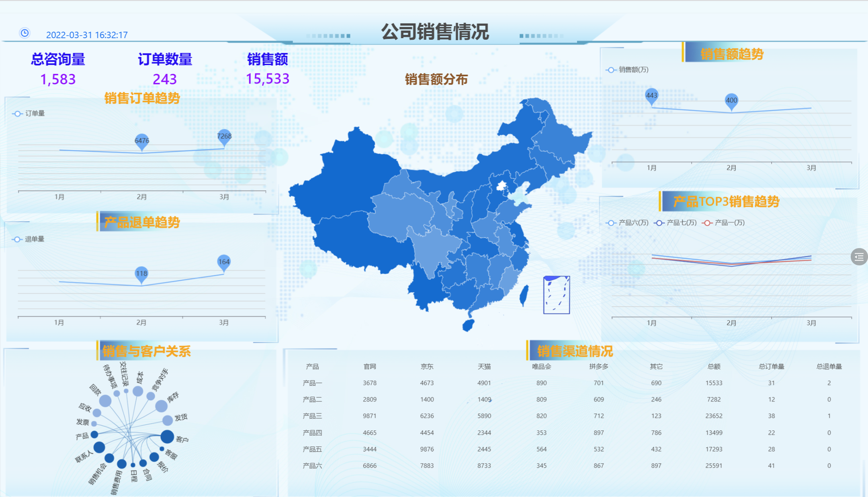Click the 总咨询量 value 1,583
Image resolution: width=868 pixels, height=497 pixels.
click(x=58, y=79)
